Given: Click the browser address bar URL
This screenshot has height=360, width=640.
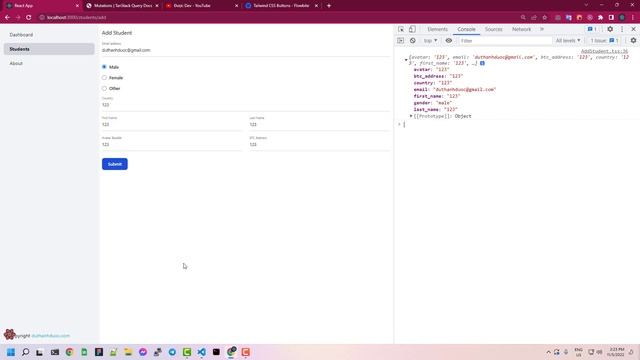Looking at the screenshot, I should pos(76,18).
